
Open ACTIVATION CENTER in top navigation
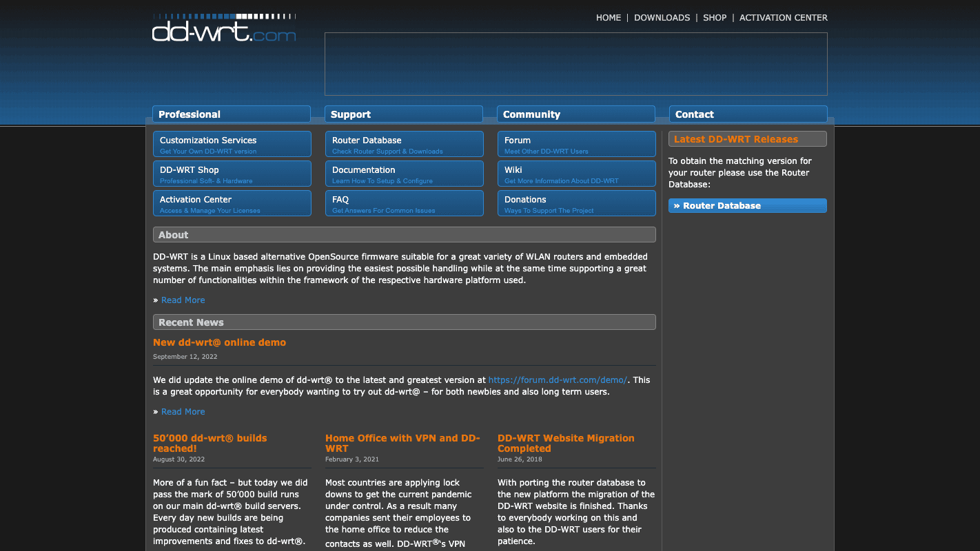pos(784,18)
